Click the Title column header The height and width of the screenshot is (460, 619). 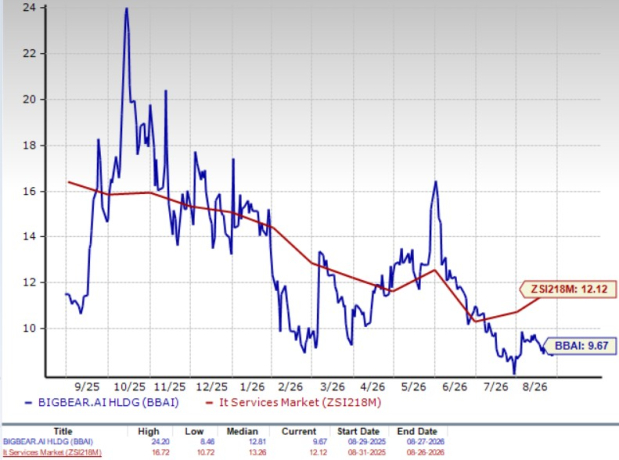coord(63,431)
